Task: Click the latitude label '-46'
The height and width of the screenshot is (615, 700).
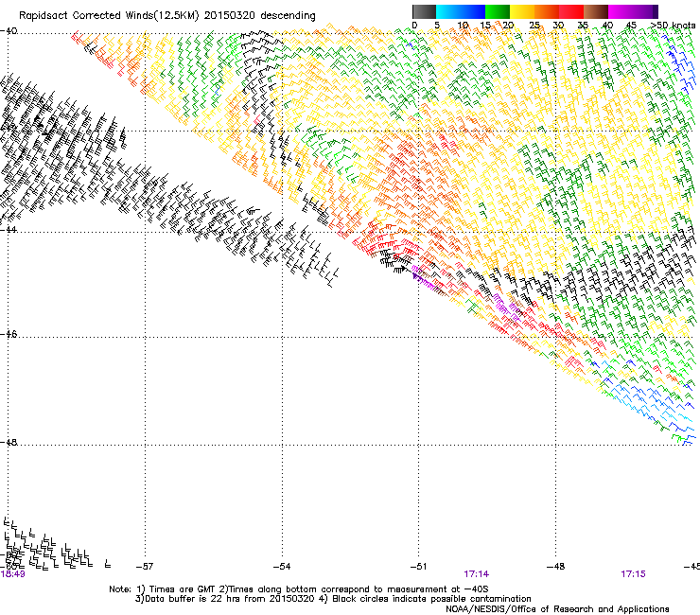Action: point(9,334)
